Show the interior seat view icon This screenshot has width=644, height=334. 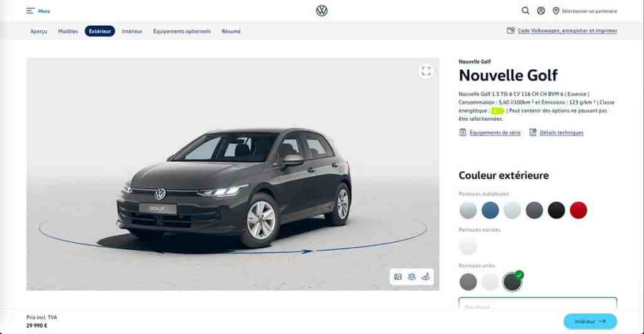(x=426, y=277)
